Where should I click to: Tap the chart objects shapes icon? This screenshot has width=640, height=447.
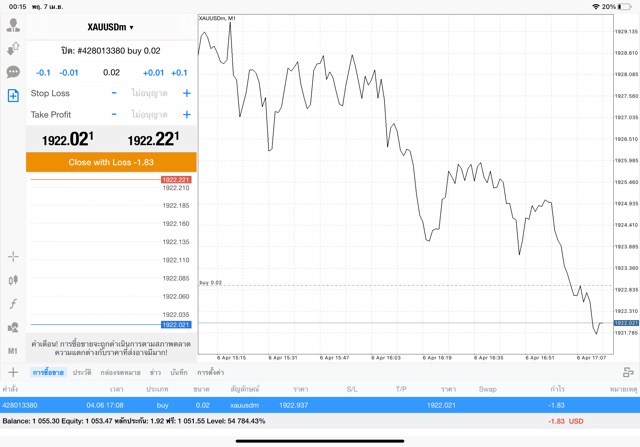pos(13,328)
